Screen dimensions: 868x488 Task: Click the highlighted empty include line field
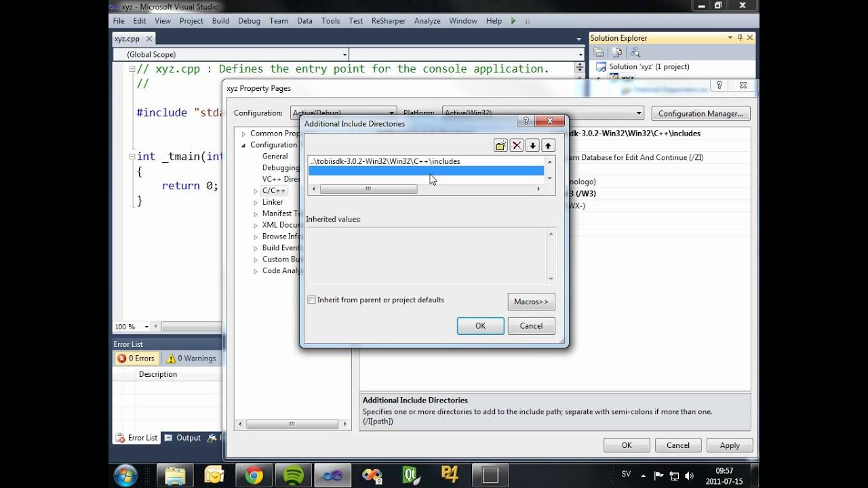tap(426, 171)
